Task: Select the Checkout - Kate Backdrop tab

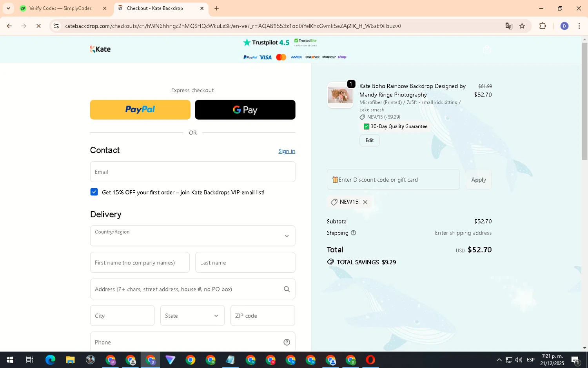Action: tap(155, 8)
